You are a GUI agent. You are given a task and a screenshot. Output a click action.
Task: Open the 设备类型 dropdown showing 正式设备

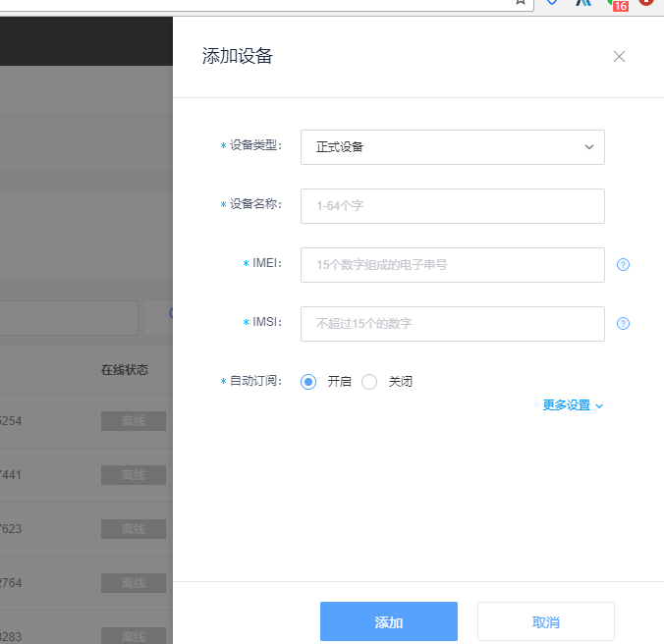point(452,147)
